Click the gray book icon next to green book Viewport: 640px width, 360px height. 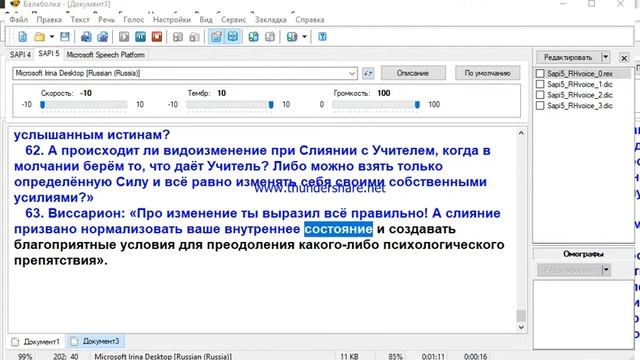[x=270, y=37]
